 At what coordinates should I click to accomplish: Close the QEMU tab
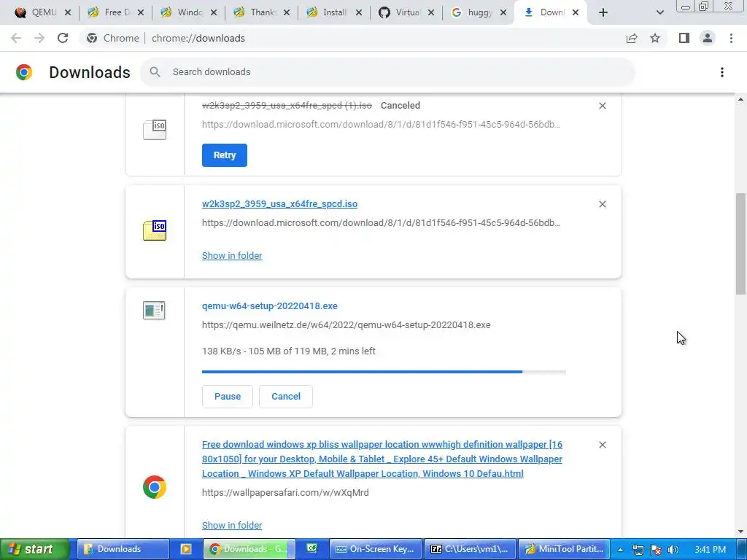tap(68, 13)
